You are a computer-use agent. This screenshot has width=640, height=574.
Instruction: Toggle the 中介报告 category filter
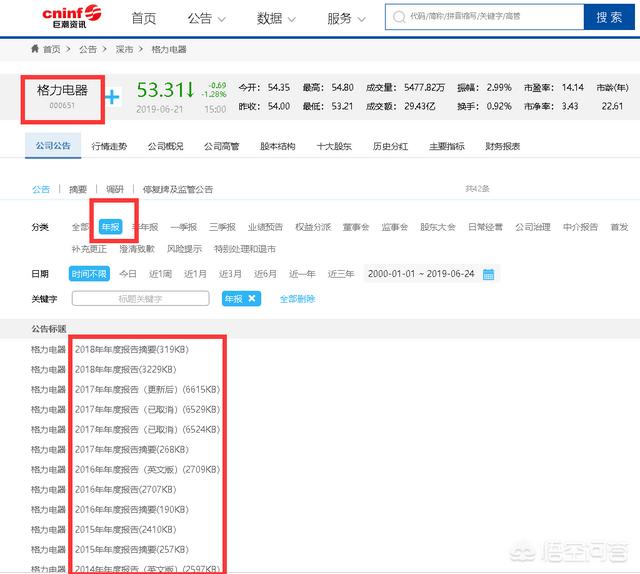[x=580, y=227]
